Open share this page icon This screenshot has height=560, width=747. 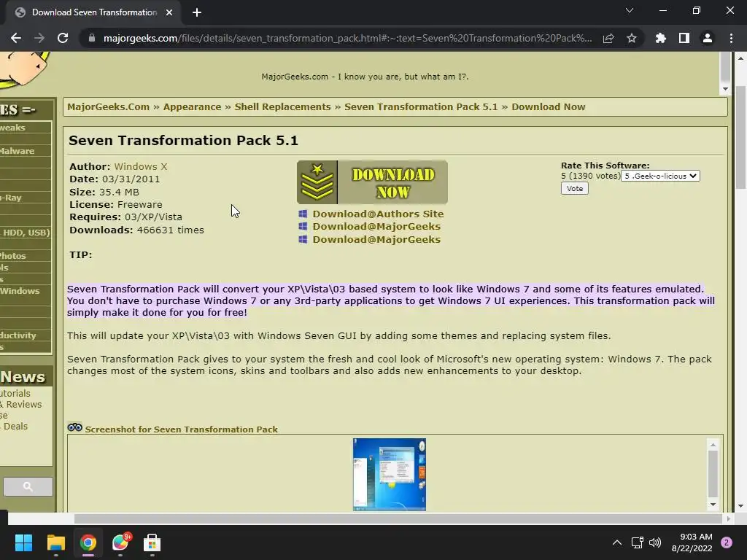point(608,38)
